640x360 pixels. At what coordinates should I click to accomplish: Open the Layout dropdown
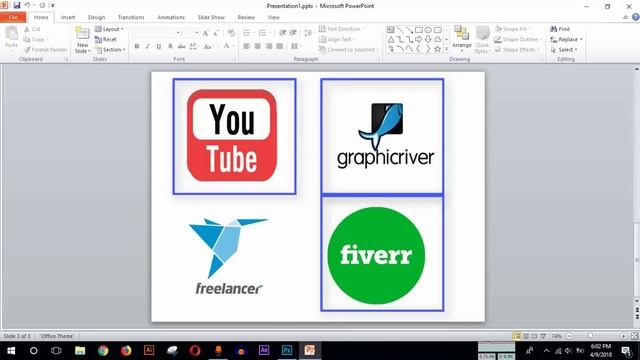coord(109,29)
